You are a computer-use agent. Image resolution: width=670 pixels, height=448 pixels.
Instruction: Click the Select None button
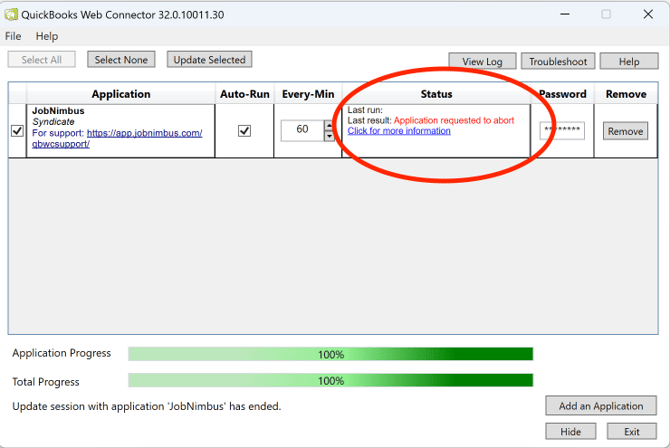(x=121, y=59)
